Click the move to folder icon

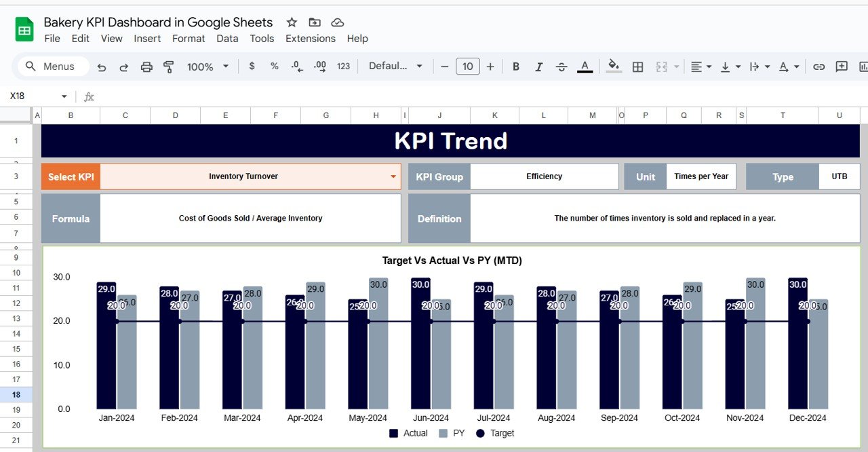314,22
